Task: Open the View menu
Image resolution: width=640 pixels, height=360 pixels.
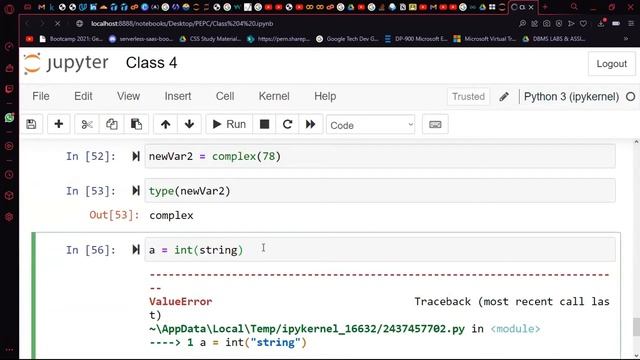Action: point(129,96)
